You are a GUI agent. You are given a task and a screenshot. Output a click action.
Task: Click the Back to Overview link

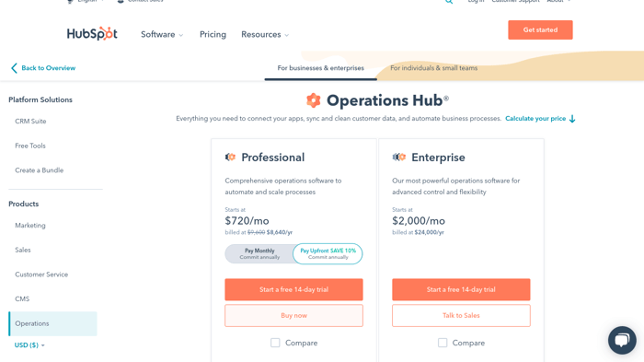coord(49,68)
